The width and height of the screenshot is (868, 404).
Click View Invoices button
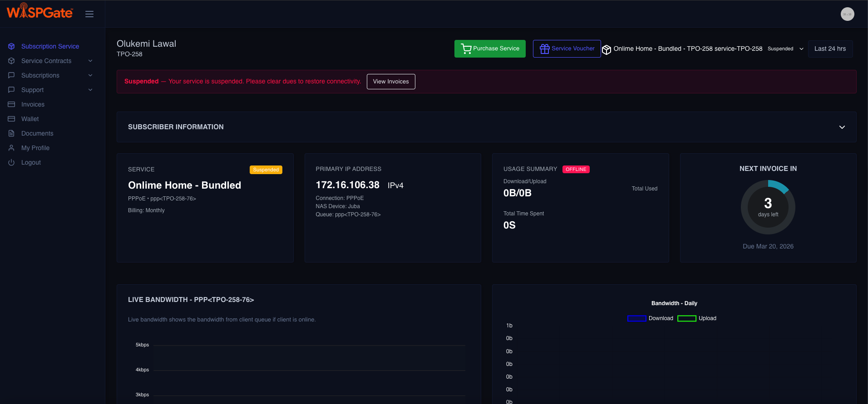tap(391, 82)
